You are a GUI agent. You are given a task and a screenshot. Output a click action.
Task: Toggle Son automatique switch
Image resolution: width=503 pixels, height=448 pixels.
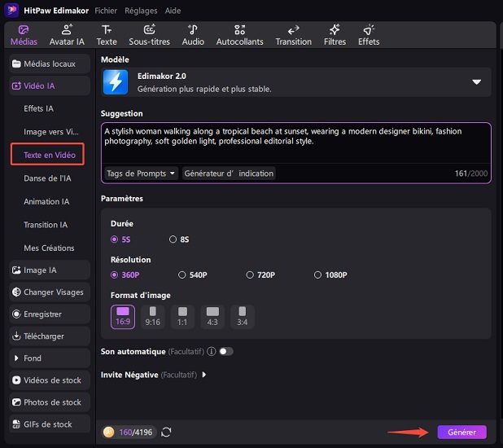[226, 351]
